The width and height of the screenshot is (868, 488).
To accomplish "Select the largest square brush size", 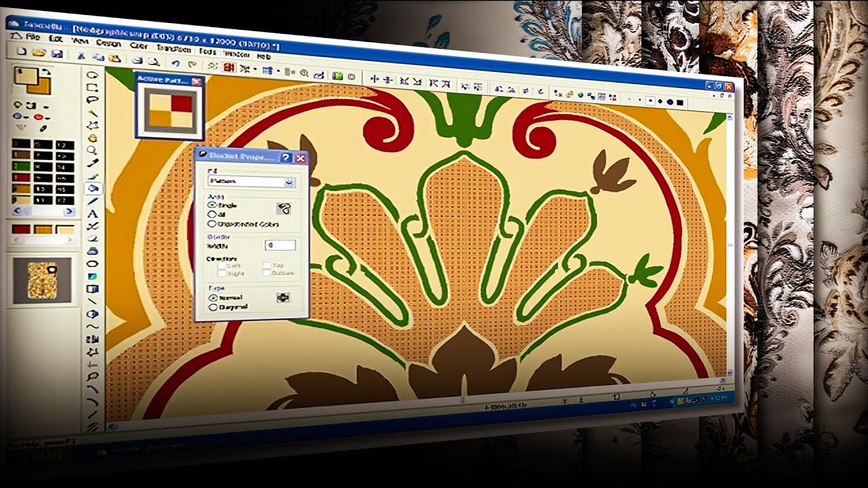I will 679,102.
